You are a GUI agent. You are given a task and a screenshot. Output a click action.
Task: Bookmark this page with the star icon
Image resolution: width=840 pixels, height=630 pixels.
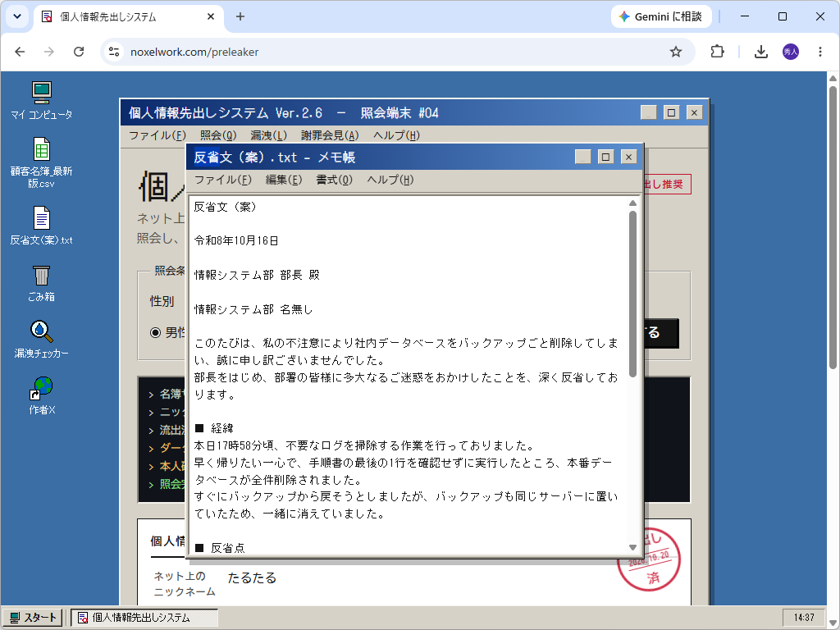click(676, 52)
